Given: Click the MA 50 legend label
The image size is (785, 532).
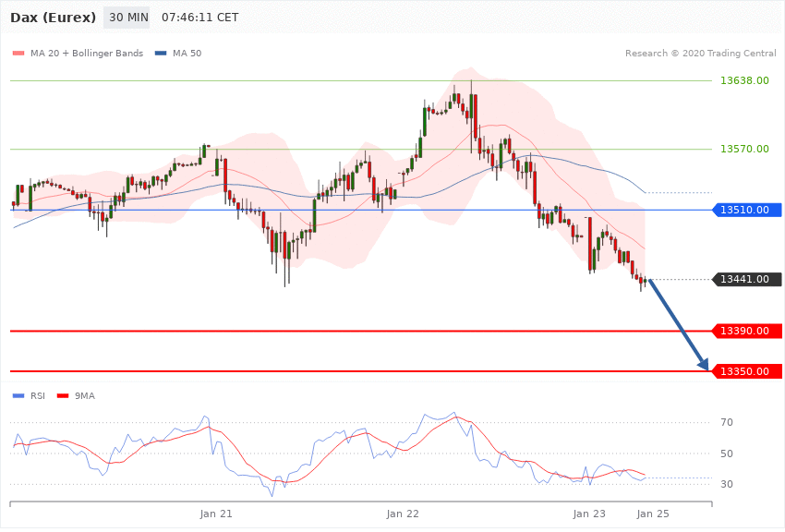Looking at the screenshot, I should pos(187,53).
